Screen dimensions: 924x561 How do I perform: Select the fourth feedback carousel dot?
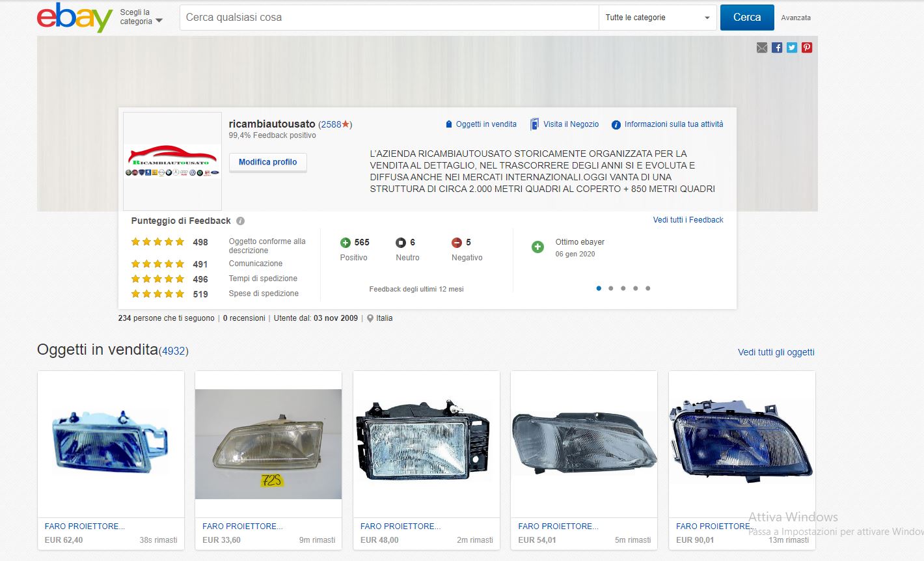coord(636,288)
